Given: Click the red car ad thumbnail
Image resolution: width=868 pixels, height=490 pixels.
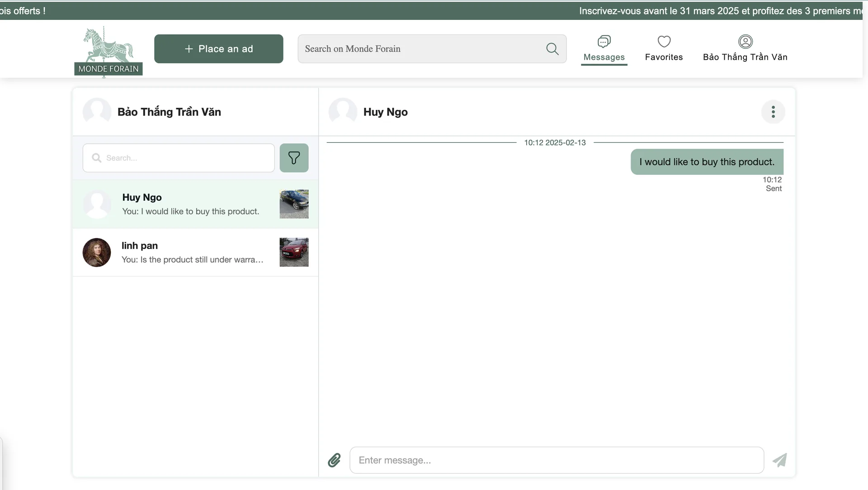Looking at the screenshot, I should click(x=294, y=252).
